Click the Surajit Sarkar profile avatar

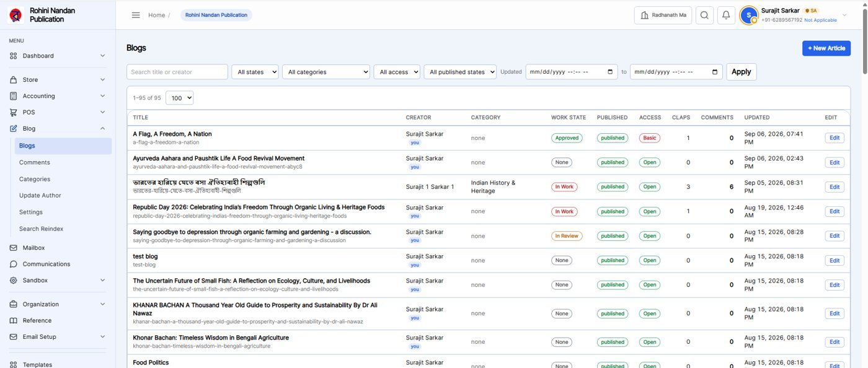coord(749,15)
